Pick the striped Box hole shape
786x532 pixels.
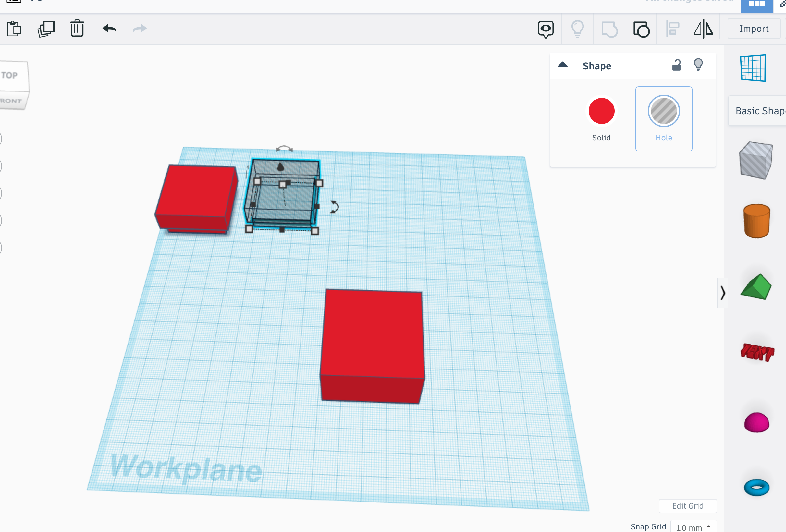756,160
